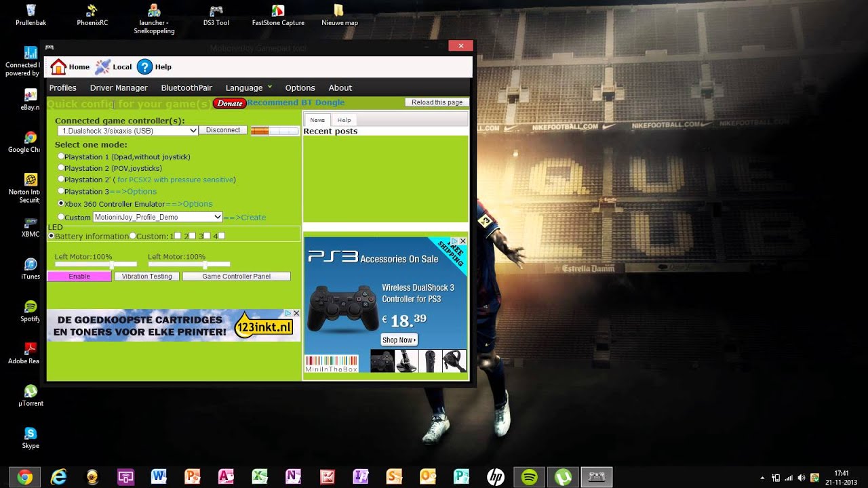Select Playstation 2' PCSX2 mode radio
Screen dimensions: 868x488
61,179
